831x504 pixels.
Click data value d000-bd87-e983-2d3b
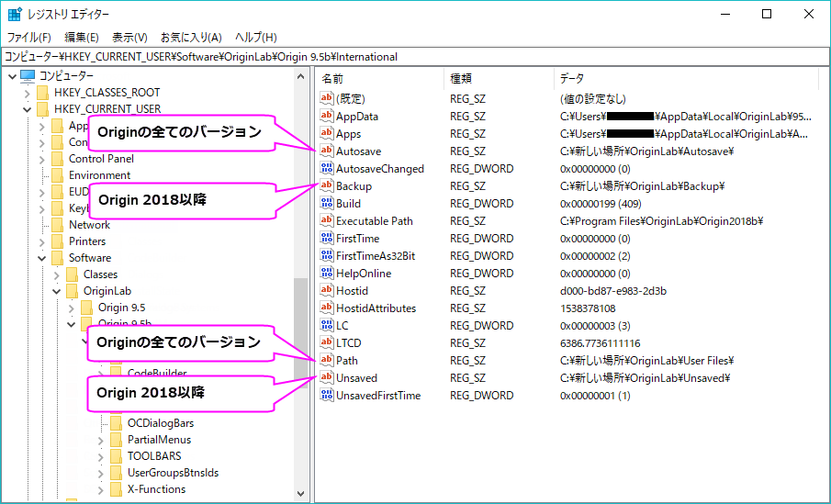click(613, 290)
